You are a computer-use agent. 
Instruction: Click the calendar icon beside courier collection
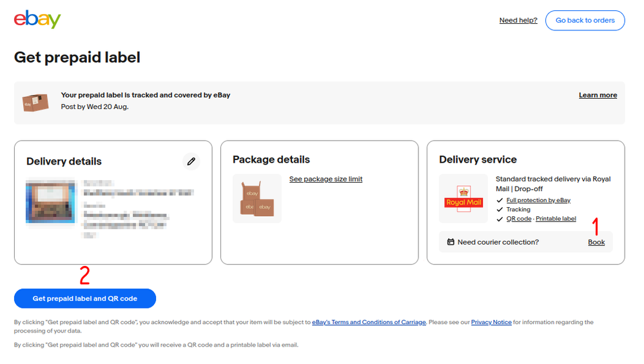[451, 242]
